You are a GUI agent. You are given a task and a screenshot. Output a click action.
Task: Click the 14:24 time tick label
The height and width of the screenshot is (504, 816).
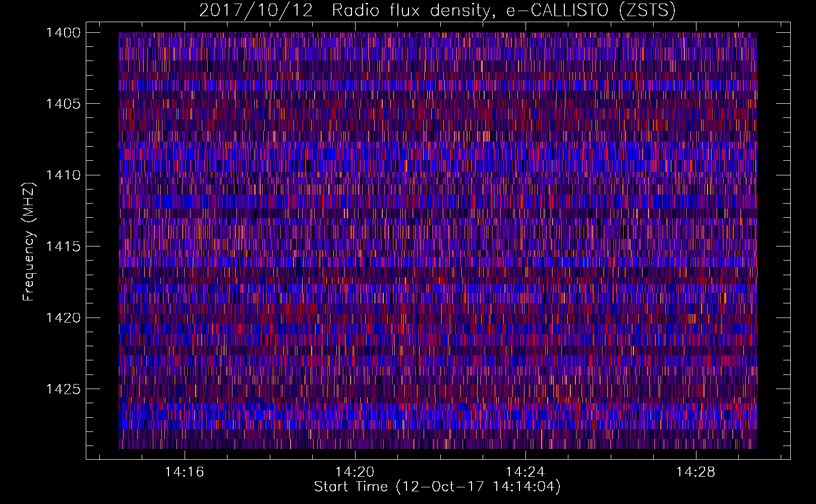pyautogui.click(x=526, y=472)
